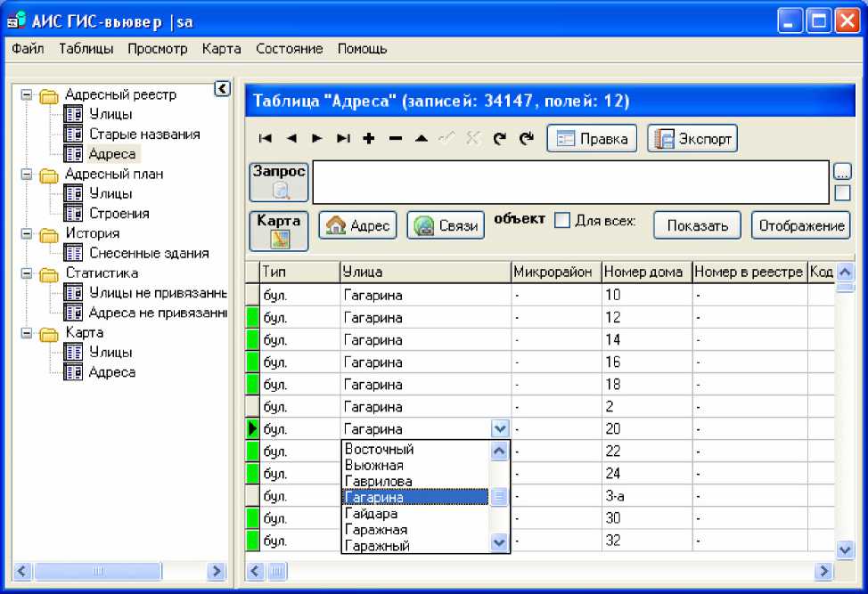The image size is (868, 594).
Task: Click the Экспорт button
Action: pos(692,139)
